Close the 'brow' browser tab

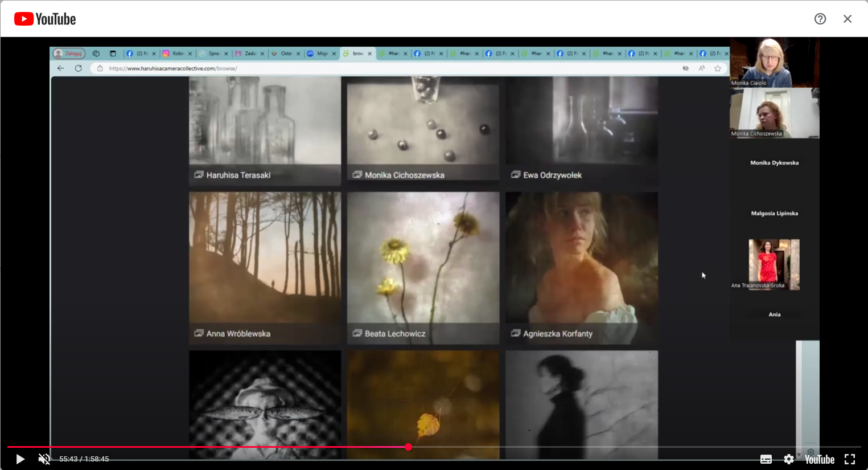[369, 54]
